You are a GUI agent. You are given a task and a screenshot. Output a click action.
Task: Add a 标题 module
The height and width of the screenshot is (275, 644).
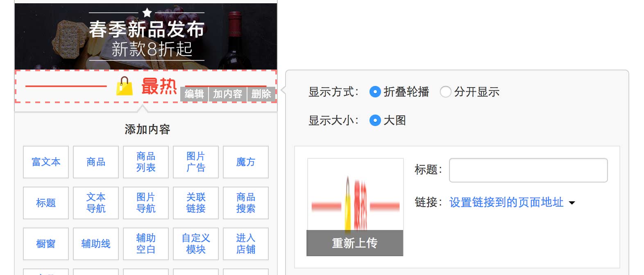point(46,203)
